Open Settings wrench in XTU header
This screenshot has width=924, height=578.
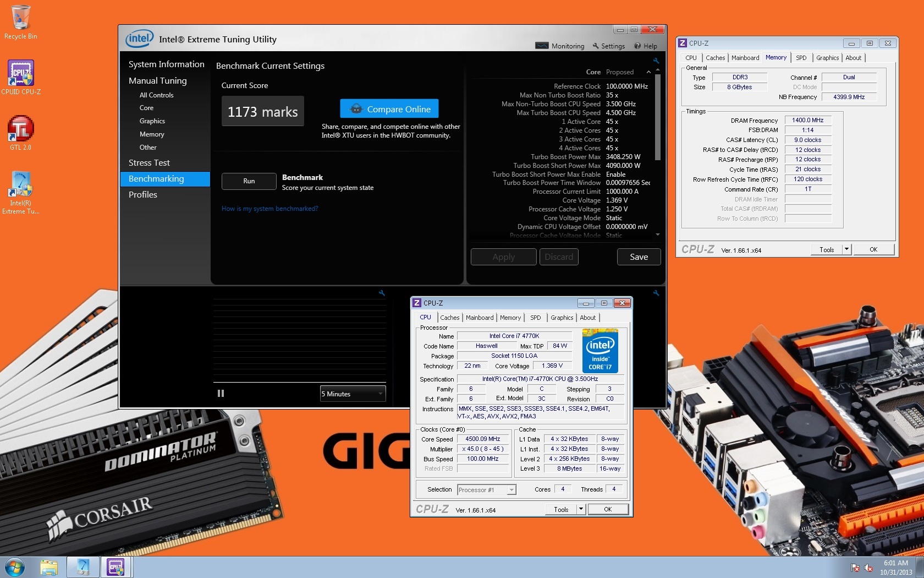coord(608,46)
